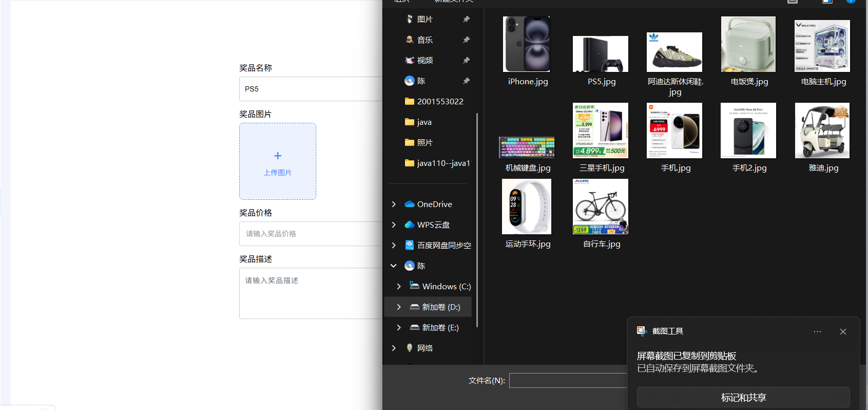Viewport: 868px width, 410px height.
Task: Click the navigation pane scrollbar
Action: pos(477,220)
